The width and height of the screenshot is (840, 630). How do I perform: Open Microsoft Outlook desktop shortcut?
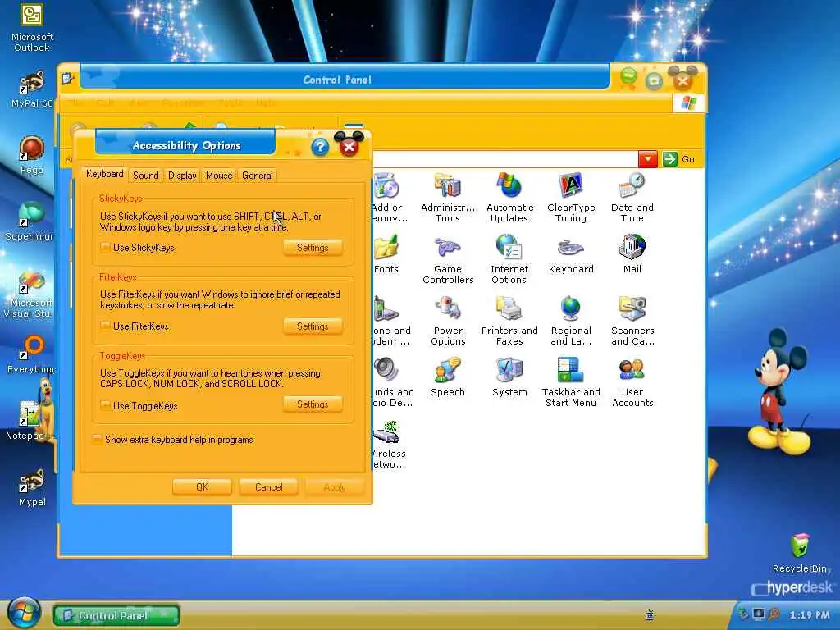[32, 28]
